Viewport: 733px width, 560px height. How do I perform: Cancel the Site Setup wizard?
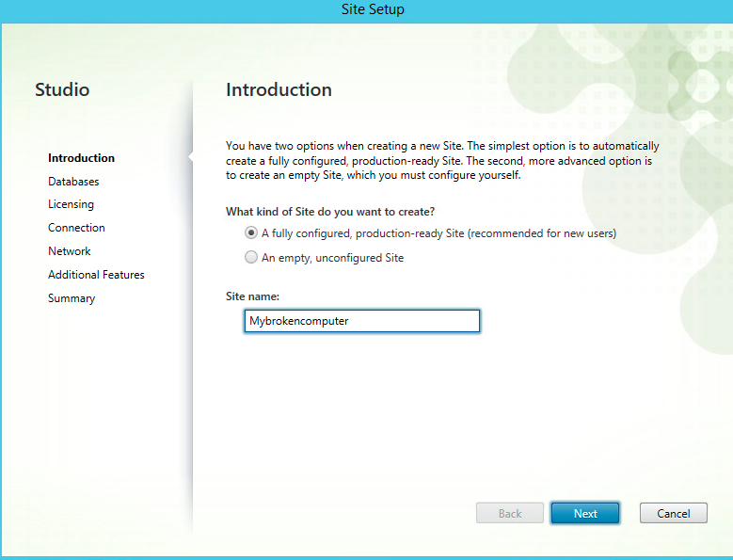(673, 513)
